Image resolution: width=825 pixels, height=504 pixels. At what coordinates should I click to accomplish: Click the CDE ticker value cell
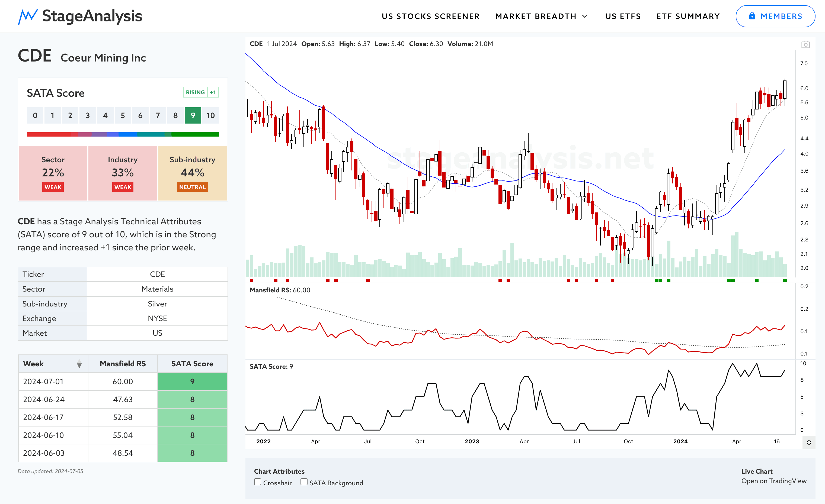tap(157, 274)
